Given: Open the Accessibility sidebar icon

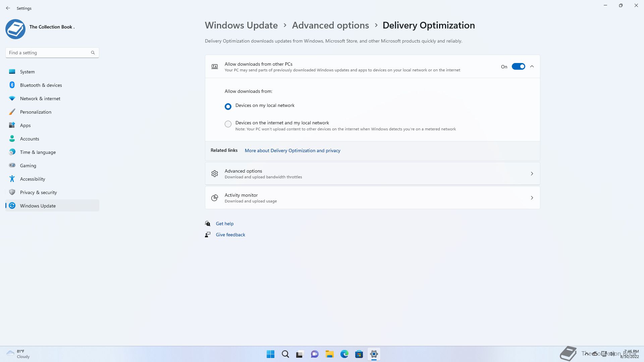Looking at the screenshot, I should [x=12, y=179].
